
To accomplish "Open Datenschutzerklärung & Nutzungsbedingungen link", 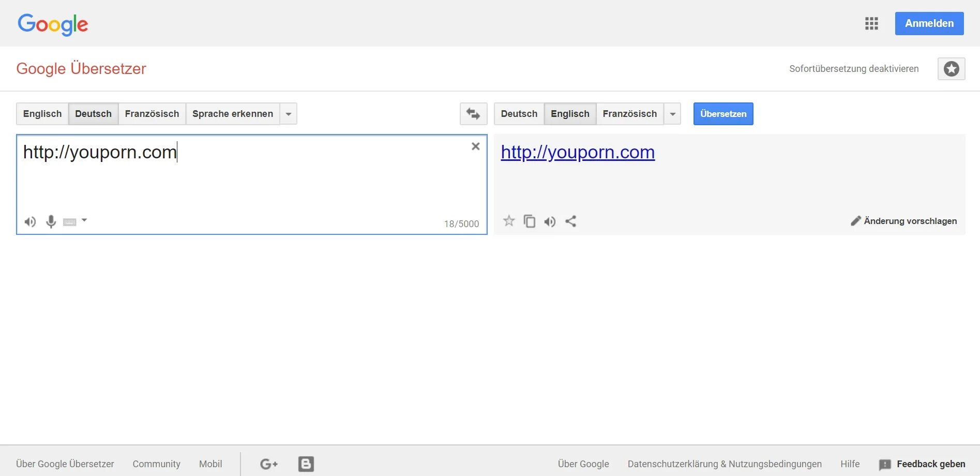I will coord(725,464).
